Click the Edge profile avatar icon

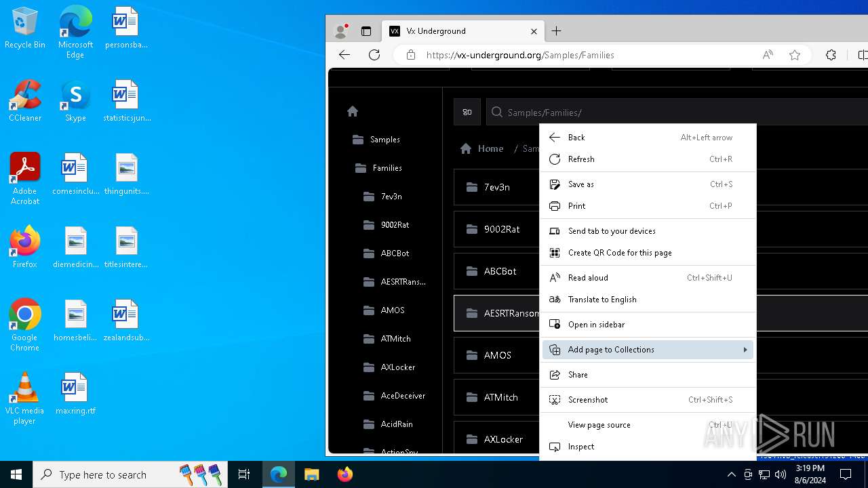tap(341, 31)
